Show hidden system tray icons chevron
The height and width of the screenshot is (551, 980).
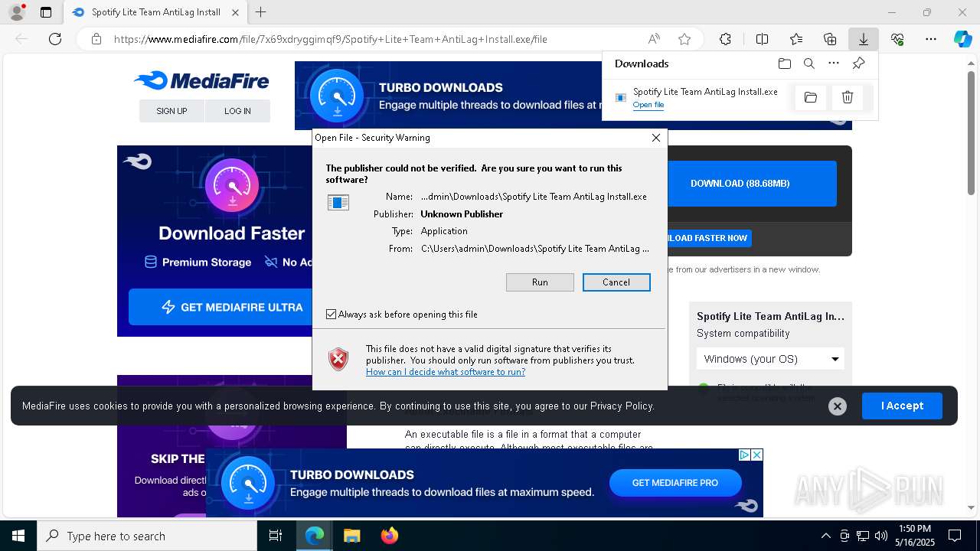click(x=825, y=536)
